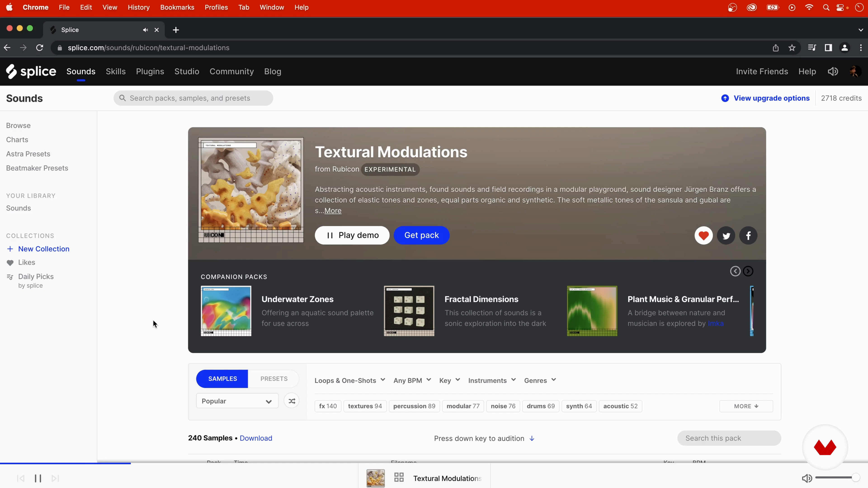Open Chrome tab search chevron
This screenshot has width=868, height=488.
pos(861,30)
